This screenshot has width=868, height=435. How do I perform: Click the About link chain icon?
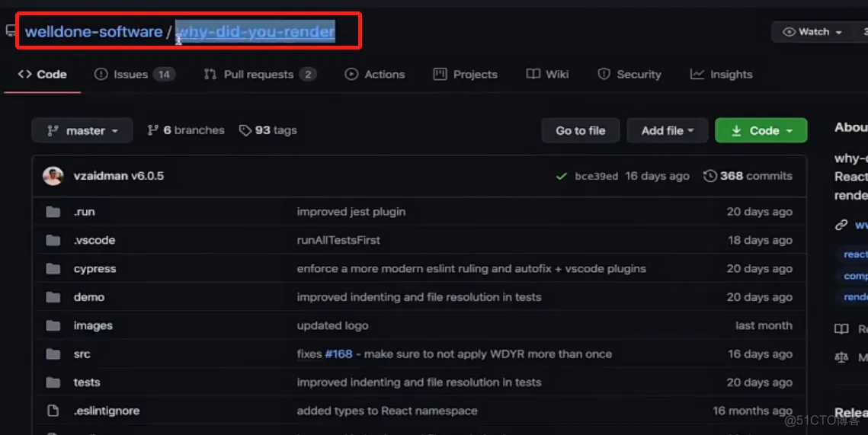tap(841, 225)
